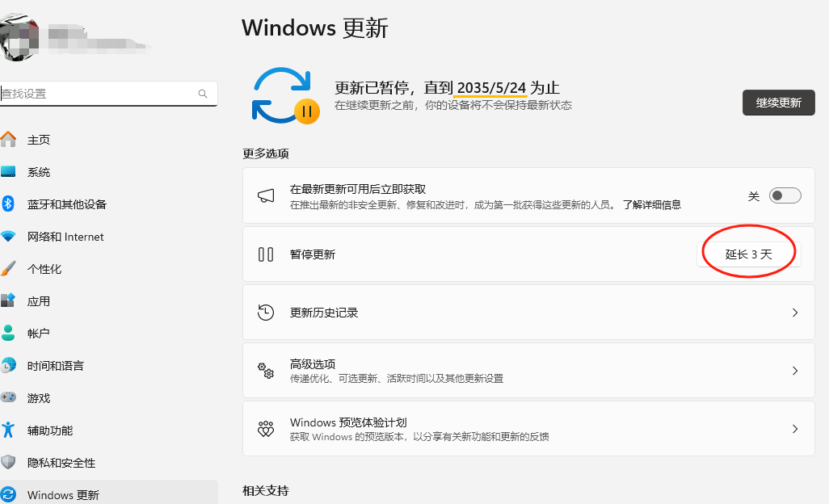The image size is (829, 504).
Task: Click the pause bars icon beside 暂停更新
Action: [266, 254]
